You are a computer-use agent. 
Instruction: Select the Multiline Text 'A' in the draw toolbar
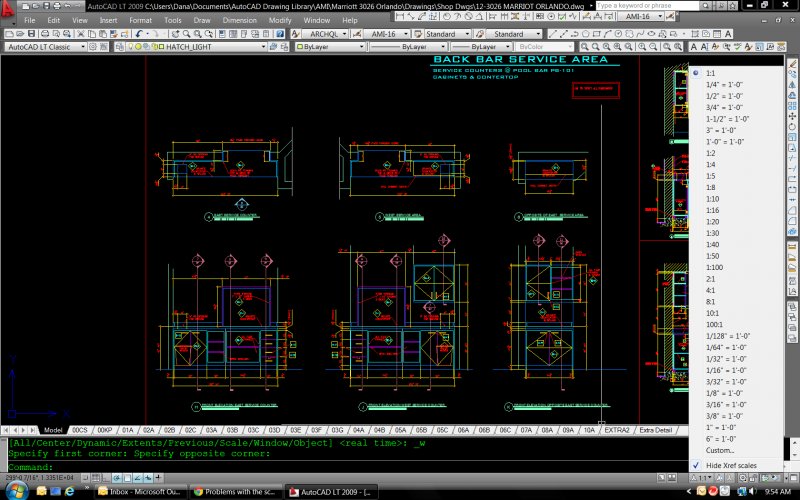[728, 34]
